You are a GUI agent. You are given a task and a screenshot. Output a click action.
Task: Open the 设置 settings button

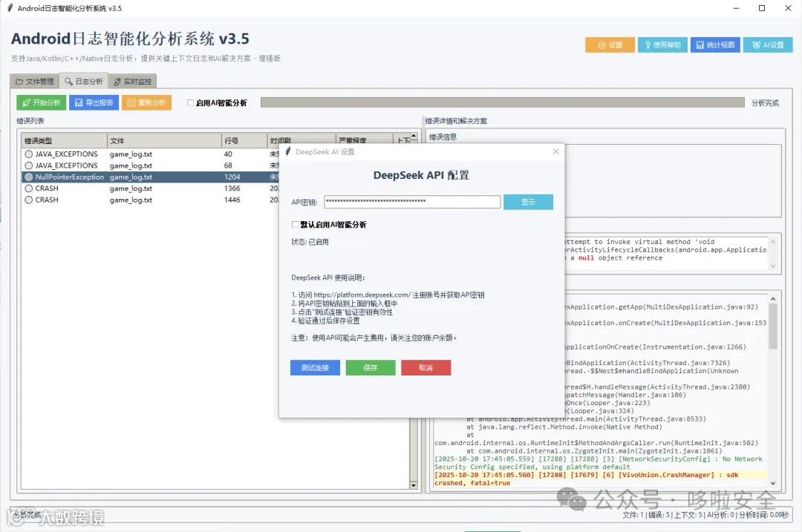pyautogui.click(x=610, y=45)
